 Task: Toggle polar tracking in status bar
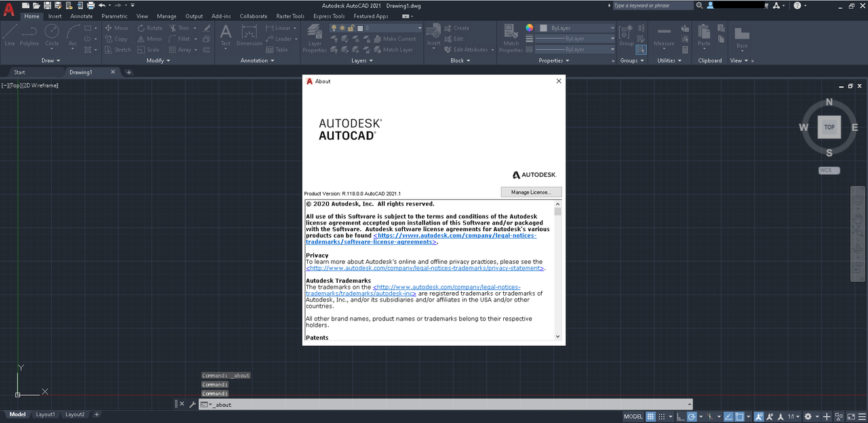coord(692,416)
